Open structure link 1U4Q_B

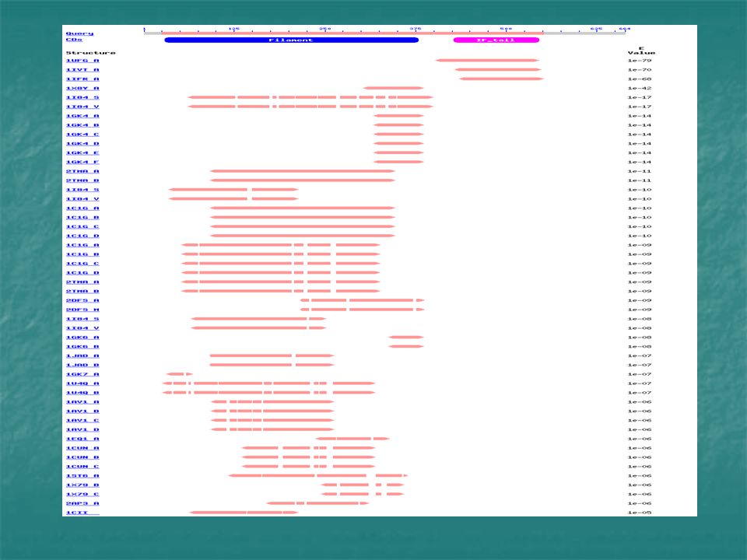point(82,393)
